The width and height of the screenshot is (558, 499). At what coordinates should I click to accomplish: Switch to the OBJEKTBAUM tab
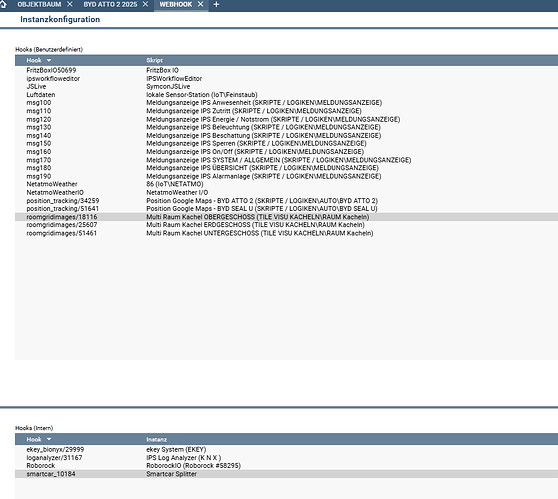tap(39, 4)
